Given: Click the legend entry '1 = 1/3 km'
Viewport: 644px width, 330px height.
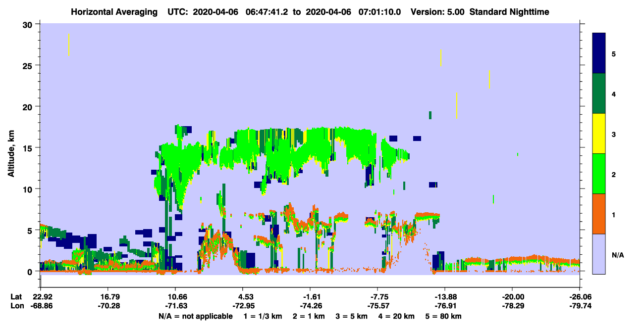Looking at the screenshot, I should pyautogui.click(x=262, y=316).
